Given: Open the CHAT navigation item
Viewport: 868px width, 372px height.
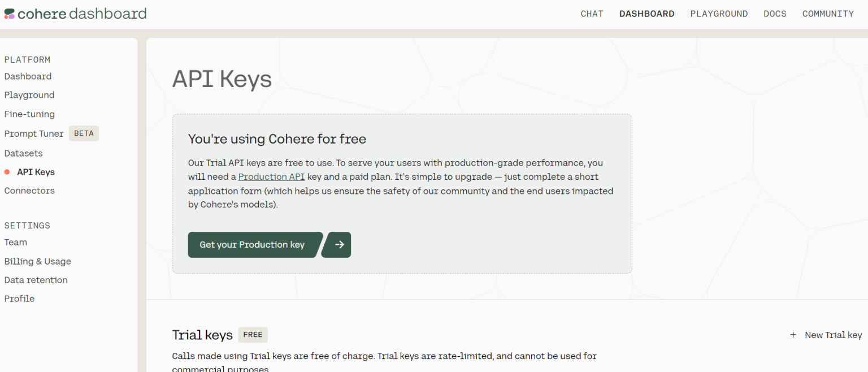Looking at the screenshot, I should (592, 14).
